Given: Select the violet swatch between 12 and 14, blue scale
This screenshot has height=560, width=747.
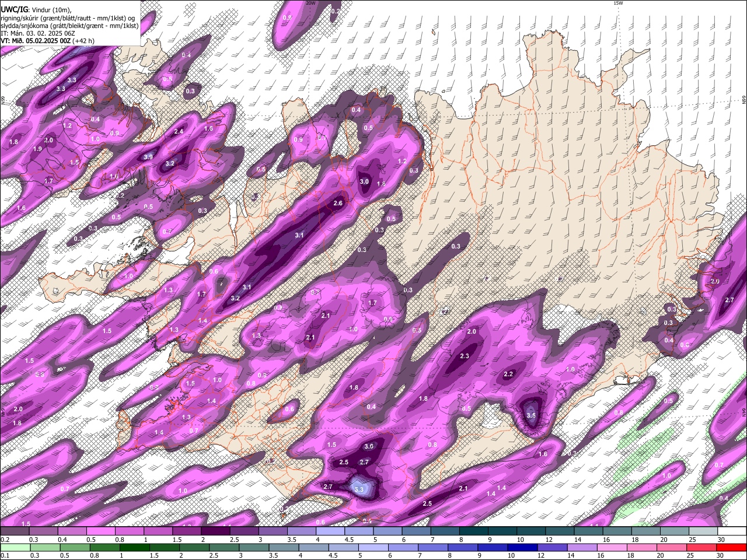Looking at the screenshot, I should point(552,547).
